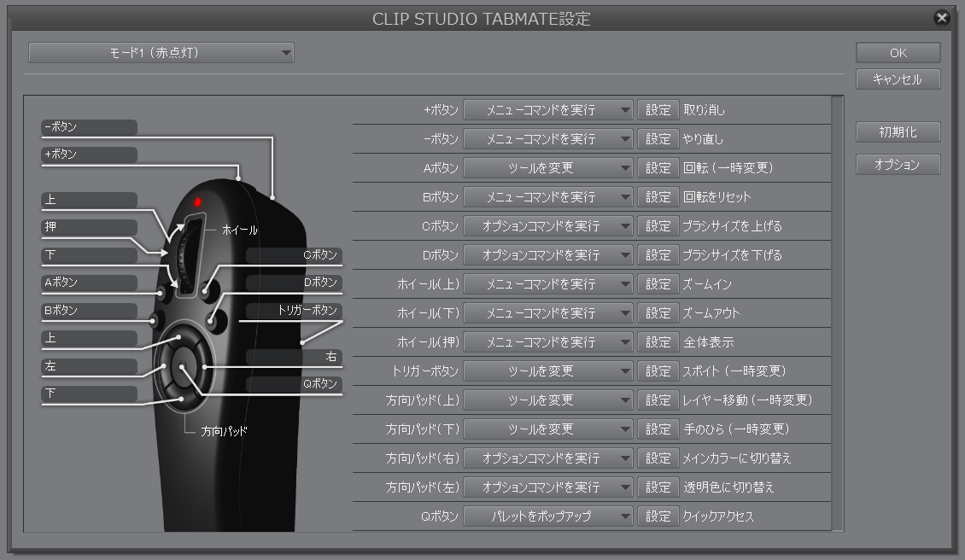Click the ズームイン command text
This screenshot has width=965, height=560.
point(707,284)
